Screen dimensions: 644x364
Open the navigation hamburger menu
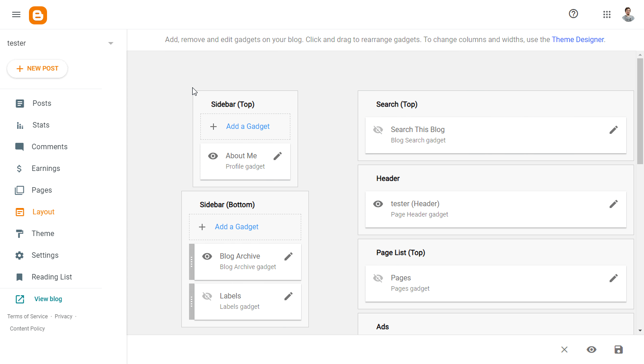pos(16,14)
